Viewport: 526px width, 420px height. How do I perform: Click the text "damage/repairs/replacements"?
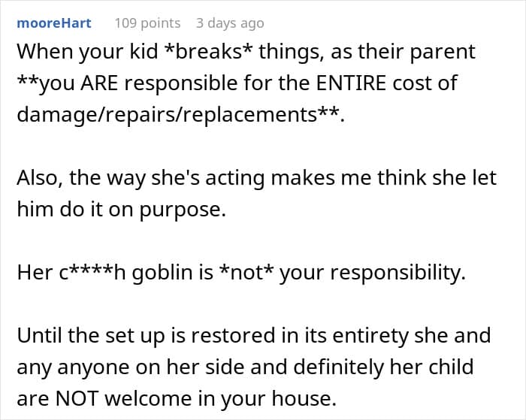point(167,115)
